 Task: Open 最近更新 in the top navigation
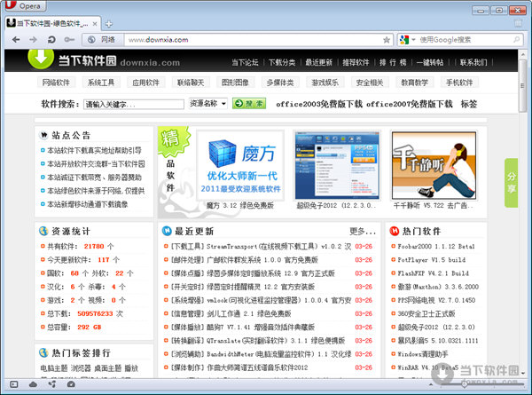click(x=318, y=62)
